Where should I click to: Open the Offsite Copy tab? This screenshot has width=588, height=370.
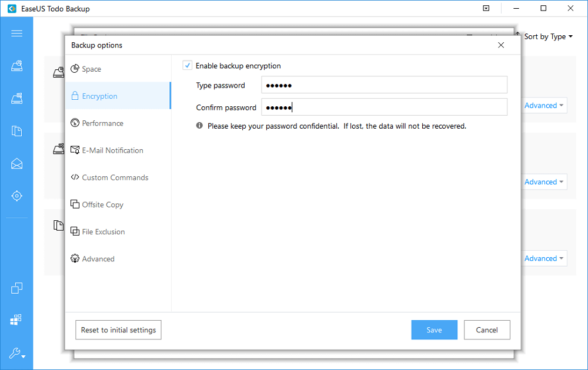click(x=118, y=204)
